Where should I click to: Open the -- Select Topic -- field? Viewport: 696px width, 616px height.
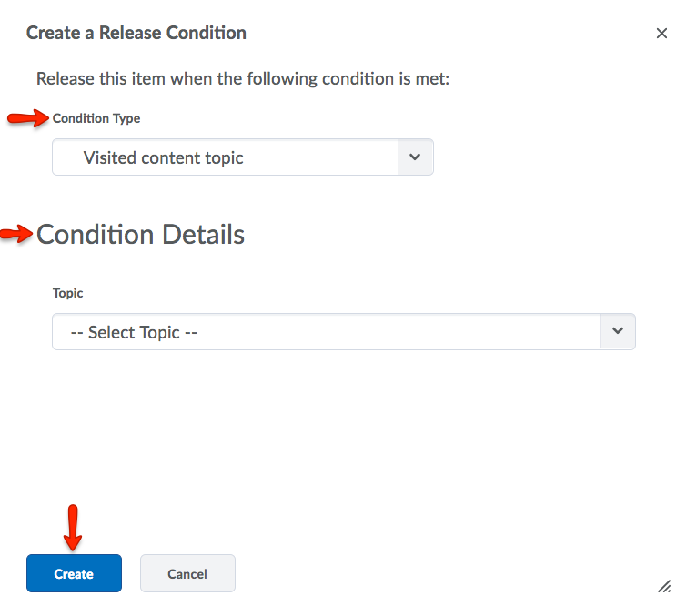(x=326, y=332)
